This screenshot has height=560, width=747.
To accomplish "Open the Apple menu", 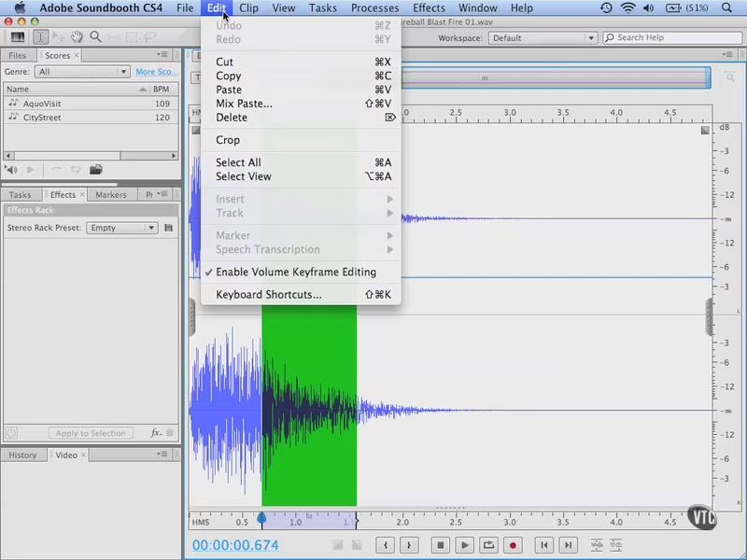I will click(20, 7).
